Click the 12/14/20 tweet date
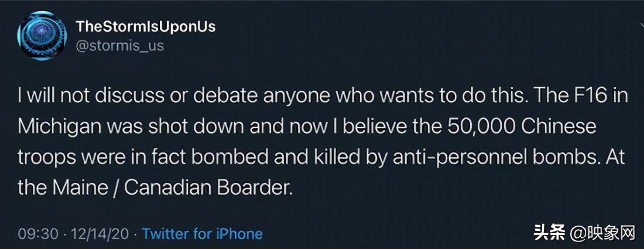 coord(100,234)
